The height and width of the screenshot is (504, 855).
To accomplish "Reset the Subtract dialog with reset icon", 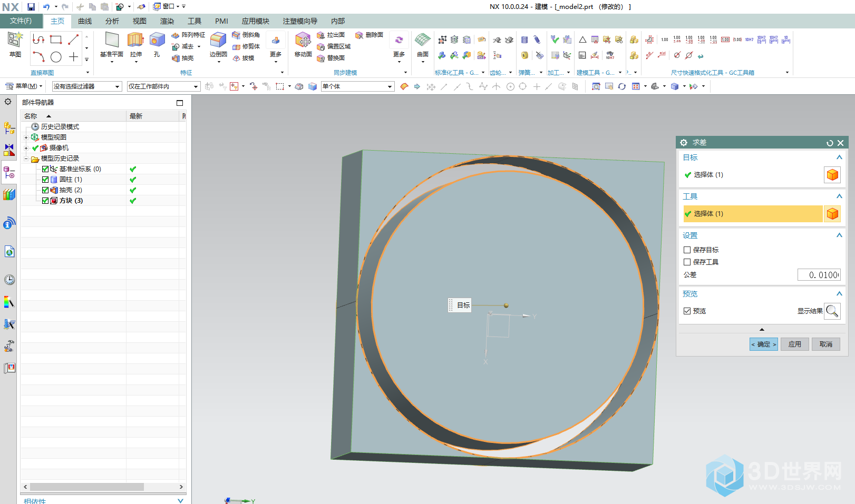I will (830, 143).
